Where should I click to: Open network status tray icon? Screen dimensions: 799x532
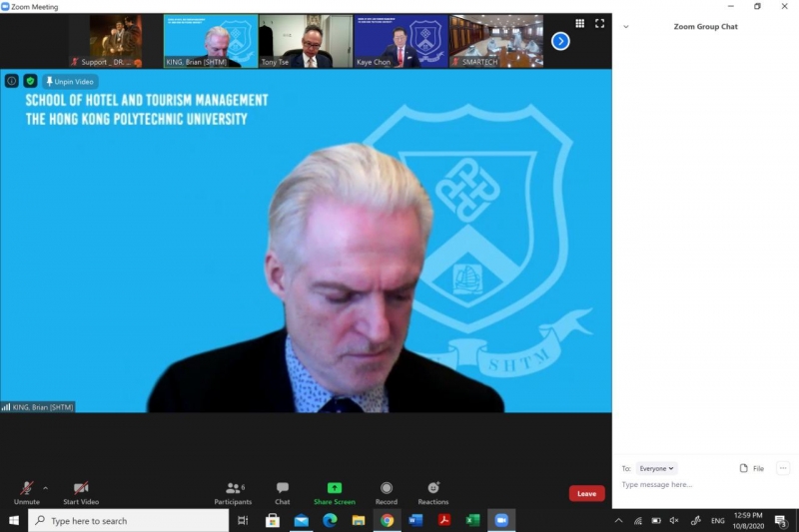click(x=637, y=520)
